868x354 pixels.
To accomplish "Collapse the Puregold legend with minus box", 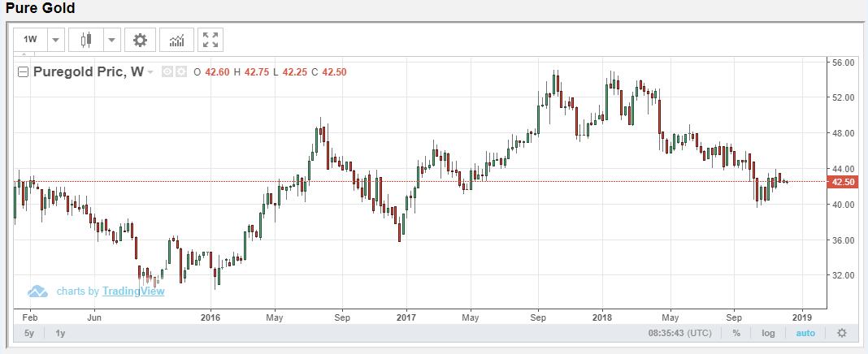I will tap(23, 72).
